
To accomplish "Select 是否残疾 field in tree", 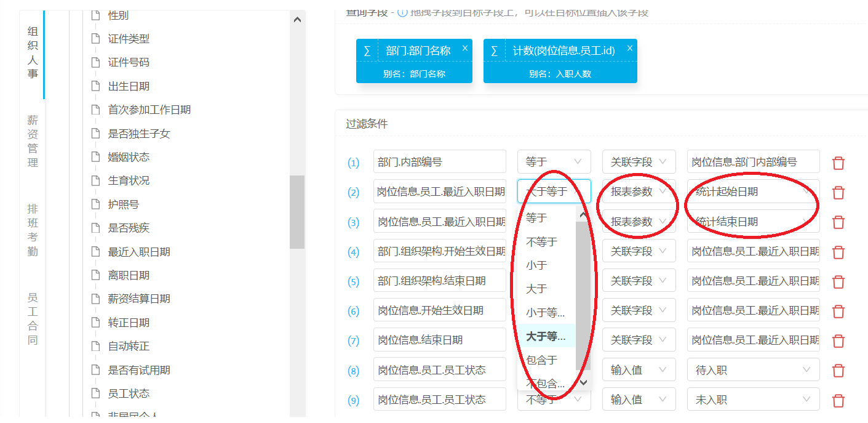I will [129, 228].
